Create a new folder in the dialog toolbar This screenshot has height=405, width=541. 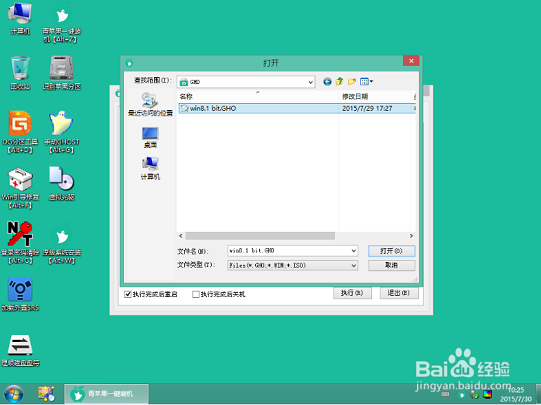(x=352, y=81)
